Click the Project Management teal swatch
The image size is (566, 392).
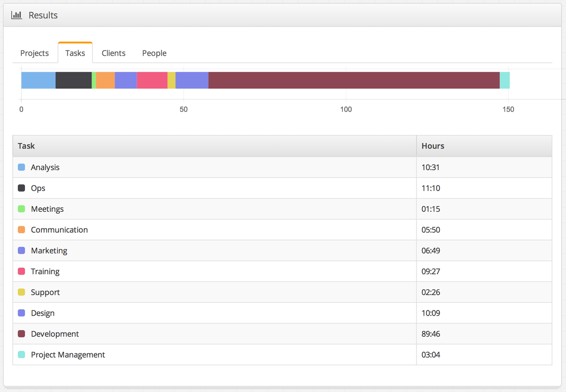(21, 354)
